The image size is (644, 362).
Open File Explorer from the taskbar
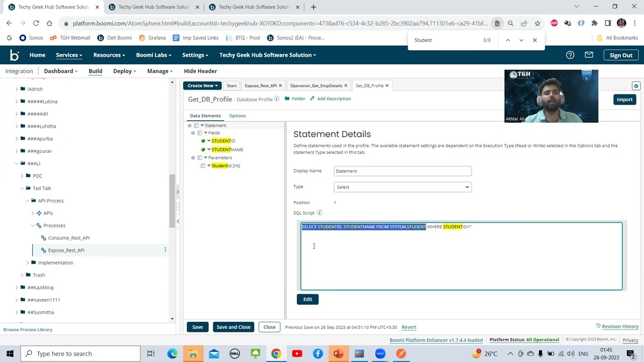(x=193, y=353)
